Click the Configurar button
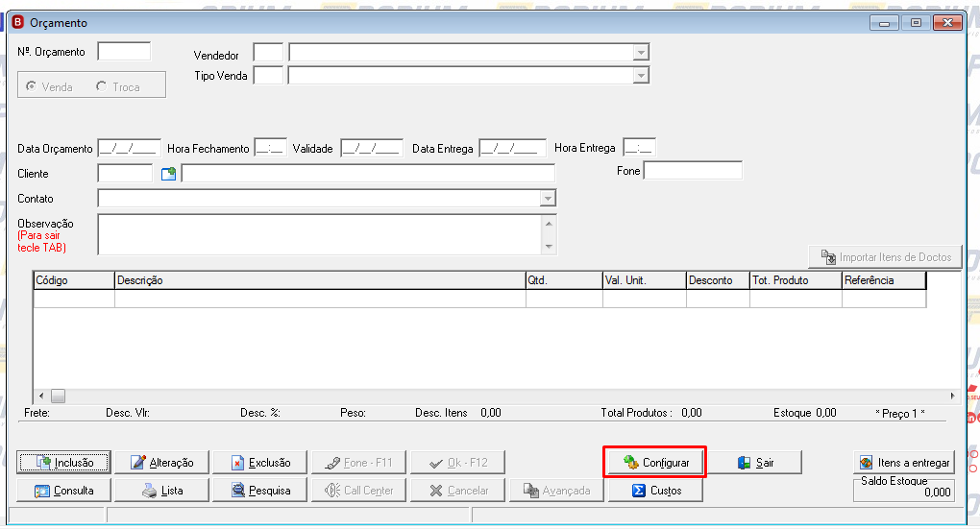The height and width of the screenshot is (529, 980). coord(655,462)
